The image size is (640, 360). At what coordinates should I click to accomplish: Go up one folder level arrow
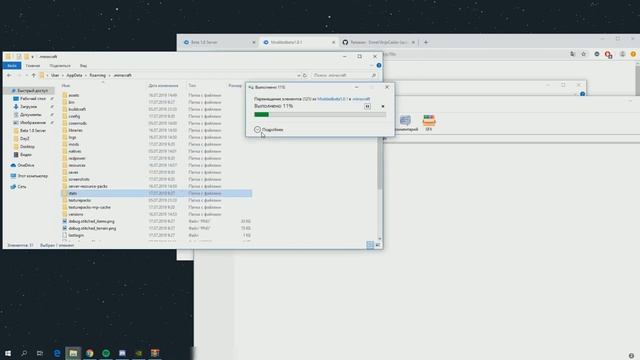pos(33,76)
